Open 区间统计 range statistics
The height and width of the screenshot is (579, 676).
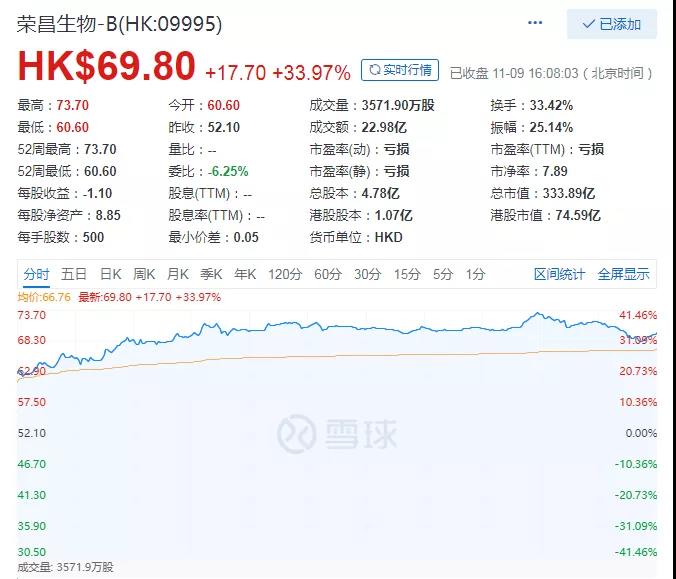560,274
